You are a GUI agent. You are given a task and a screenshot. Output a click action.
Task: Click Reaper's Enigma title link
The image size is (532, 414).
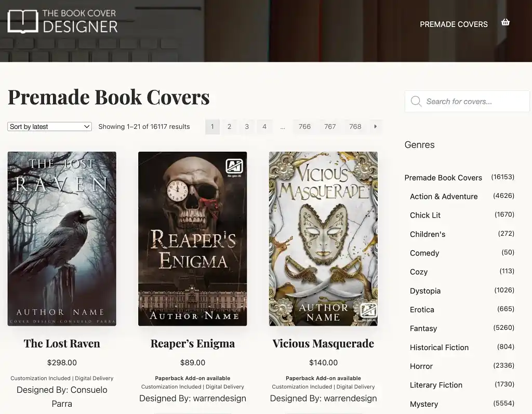coord(192,343)
